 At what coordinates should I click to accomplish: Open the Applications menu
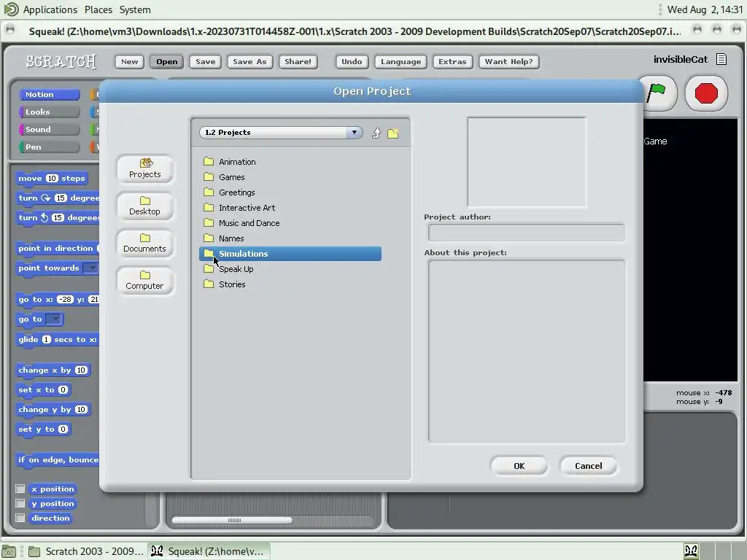pos(50,9)
